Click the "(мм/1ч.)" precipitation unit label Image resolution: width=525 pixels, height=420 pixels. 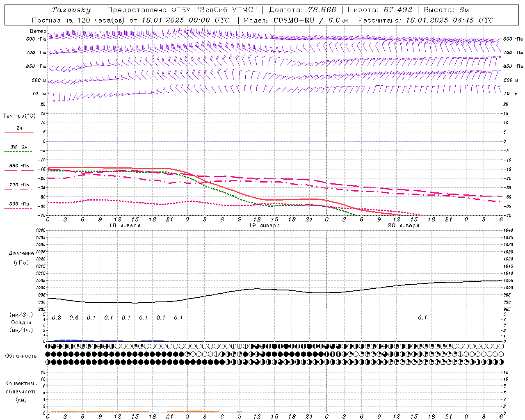pos(21,330)
